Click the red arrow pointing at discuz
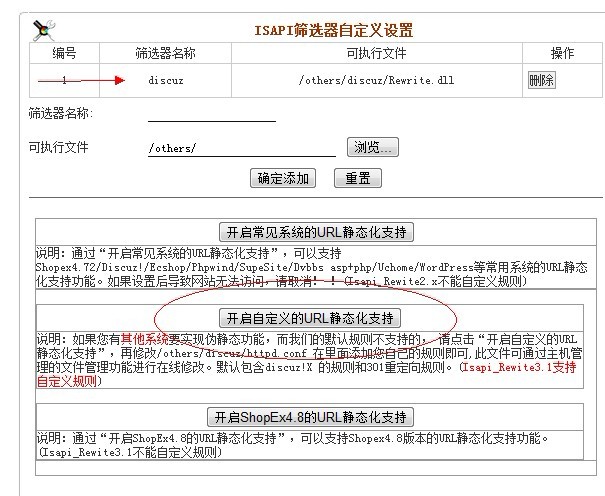This screenshot has width=605, height=496. point(81,80)
